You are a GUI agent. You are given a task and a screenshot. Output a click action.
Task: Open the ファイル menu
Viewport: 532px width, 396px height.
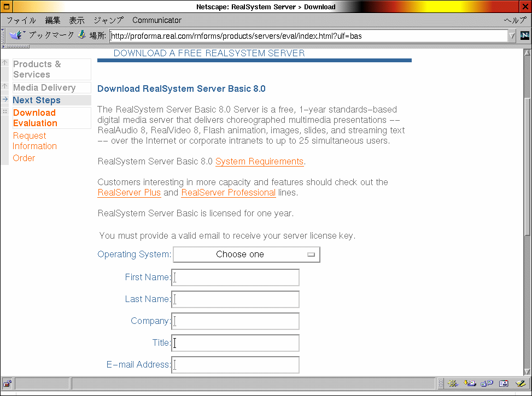[21, 20]
